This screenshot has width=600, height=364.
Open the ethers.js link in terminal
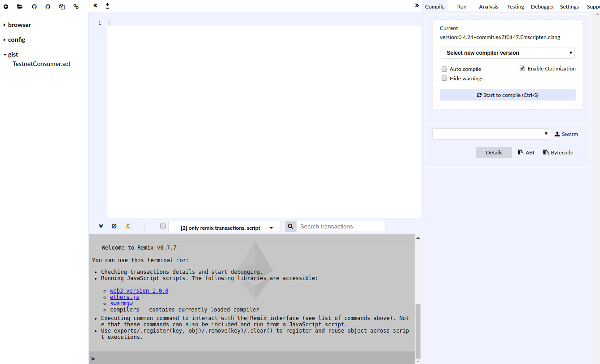[125, 297]
